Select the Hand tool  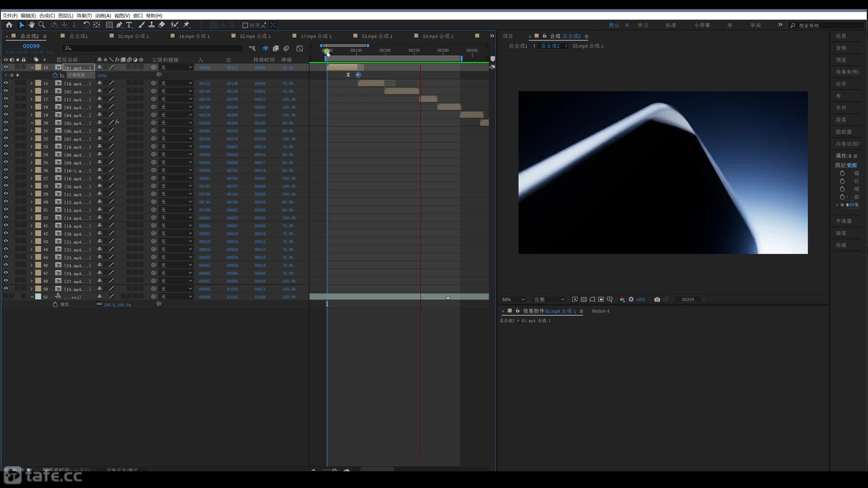(x=32, y=25)
